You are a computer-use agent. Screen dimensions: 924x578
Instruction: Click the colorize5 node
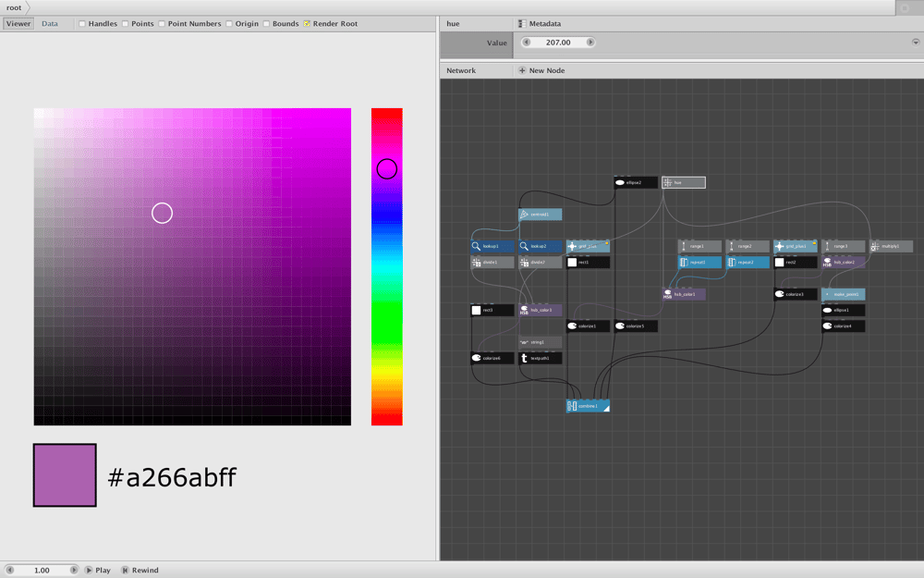636,326
